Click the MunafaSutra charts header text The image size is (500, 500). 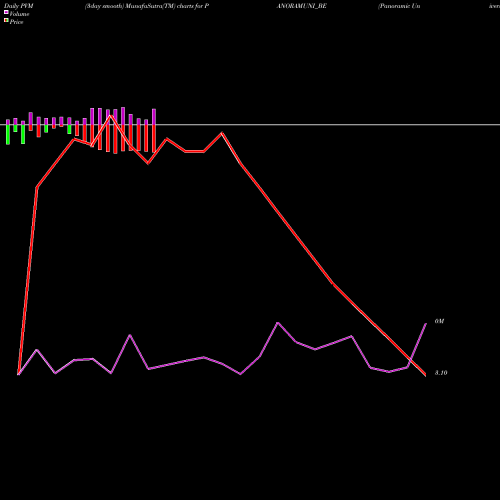pos(147,6)
